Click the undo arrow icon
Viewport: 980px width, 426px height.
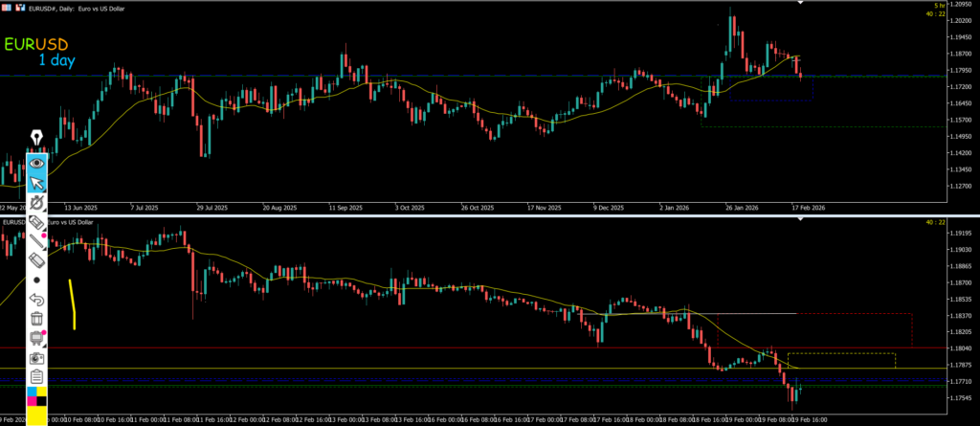coord(37,300)
